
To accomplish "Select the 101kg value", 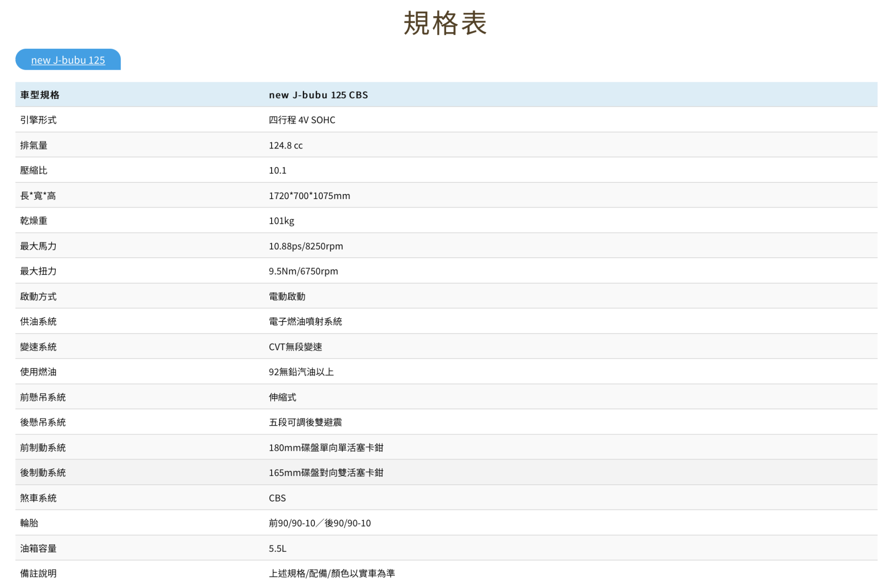I will [281, 221].
